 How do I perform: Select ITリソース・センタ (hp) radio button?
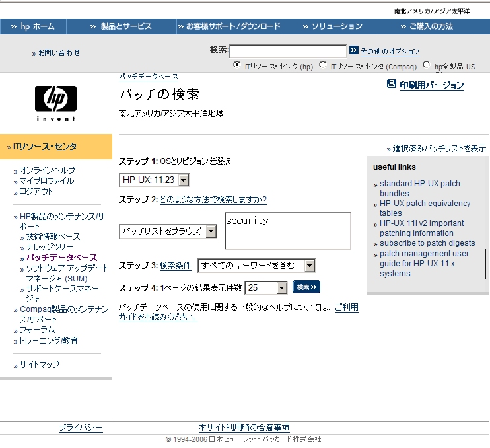tap(237, 65)
